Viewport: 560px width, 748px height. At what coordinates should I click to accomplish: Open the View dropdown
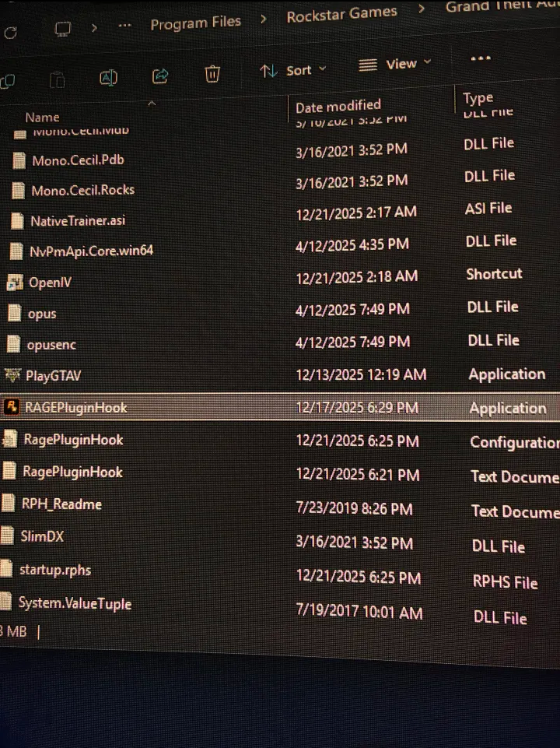[x=394, y=64]
